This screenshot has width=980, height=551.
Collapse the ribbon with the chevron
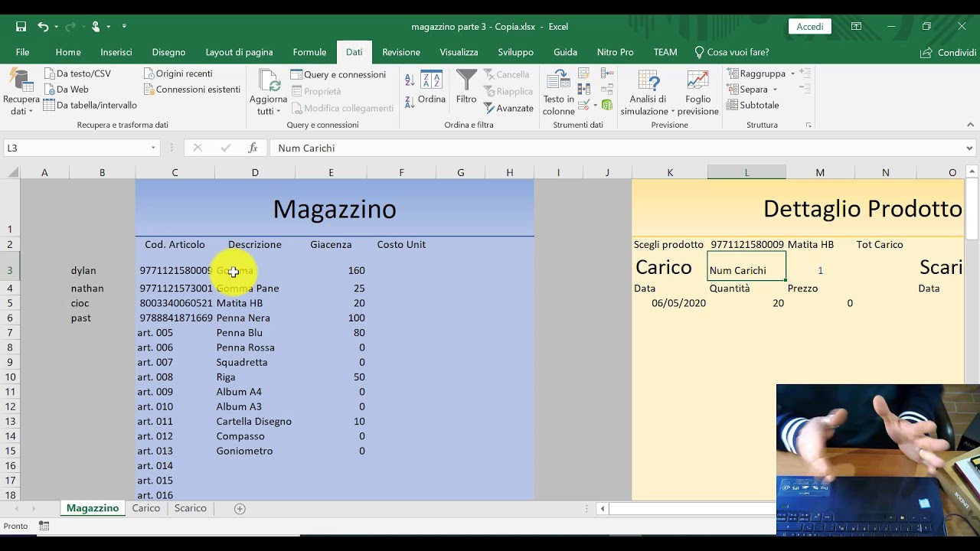point(971,125)
